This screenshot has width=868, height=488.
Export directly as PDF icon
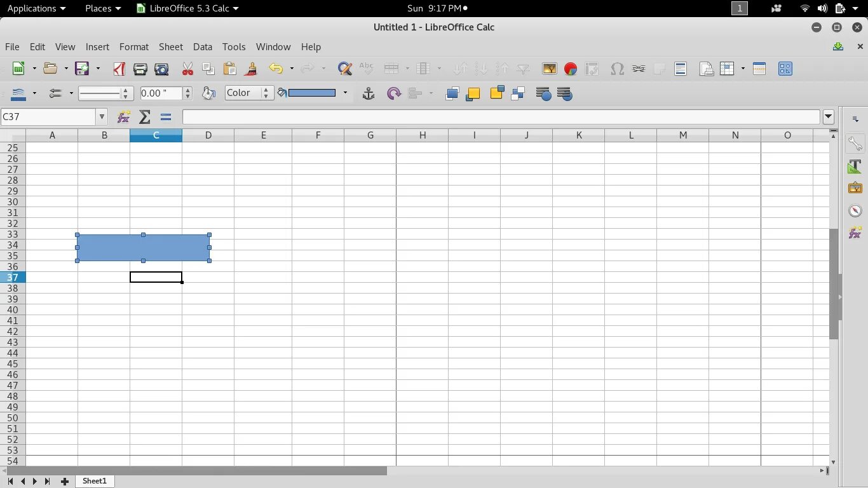119,69
